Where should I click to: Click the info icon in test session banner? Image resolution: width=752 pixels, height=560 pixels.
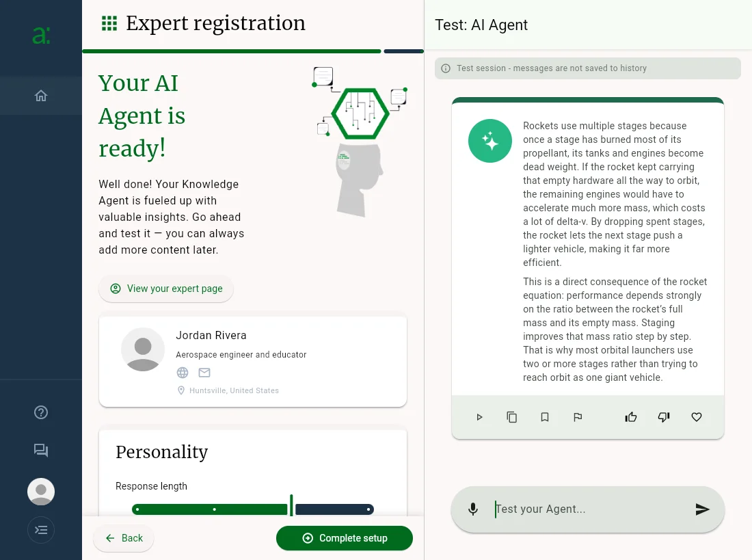(446, 68)
